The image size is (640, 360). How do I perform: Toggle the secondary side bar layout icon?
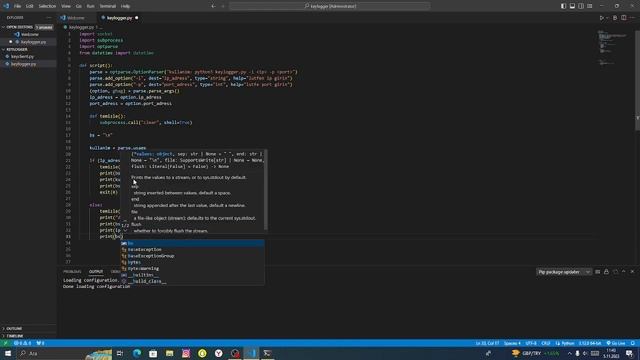click(581, 6)
